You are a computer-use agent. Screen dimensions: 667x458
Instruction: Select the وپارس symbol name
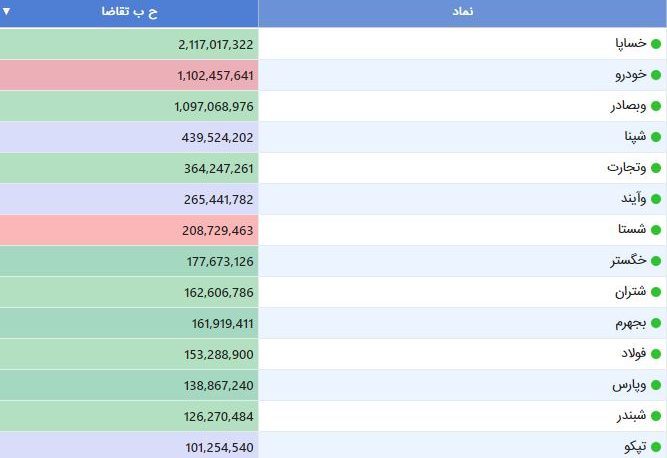(630, 385)
